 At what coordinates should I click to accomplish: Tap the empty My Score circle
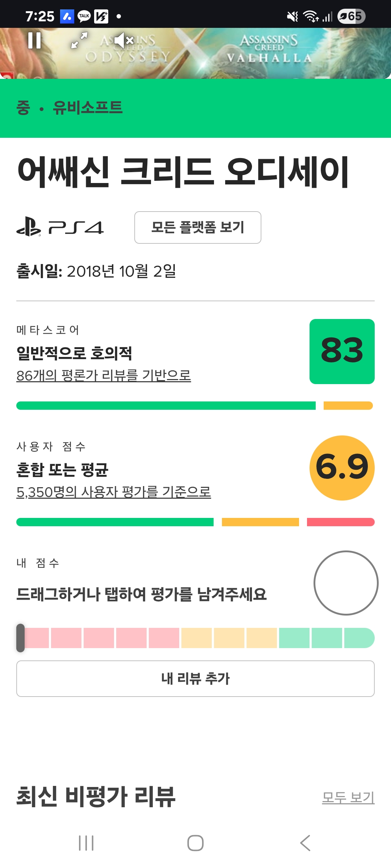pyautogui.click(x=346, y=583)
